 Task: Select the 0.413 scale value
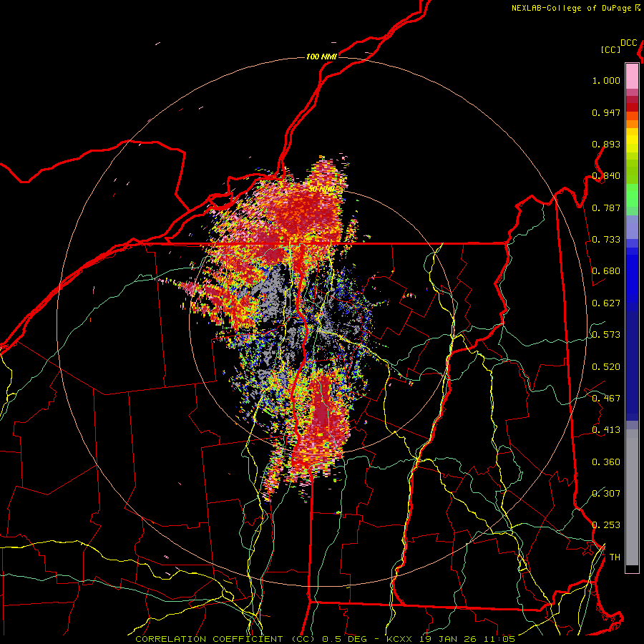606,430
